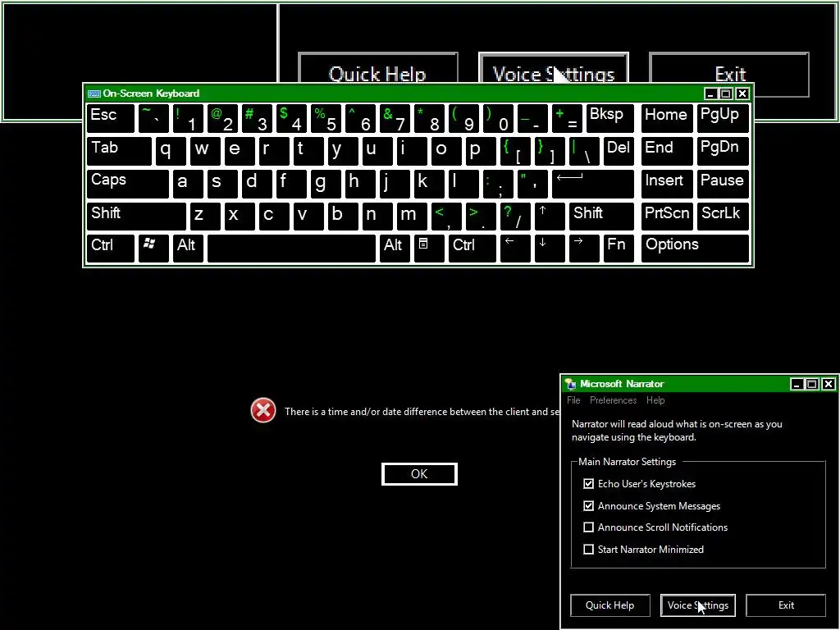Click the On-Screen Keyboard title icon

94,94
